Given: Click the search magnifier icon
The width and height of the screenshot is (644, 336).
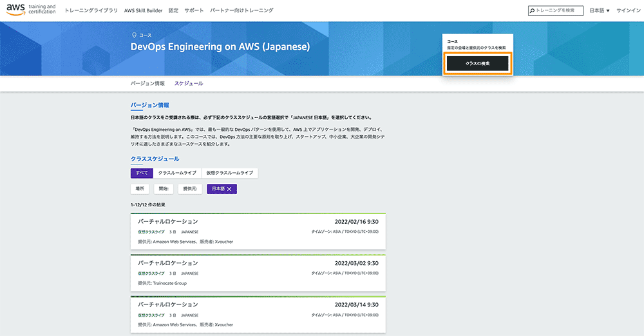Looking at the screenshot, I should point(533,11).
